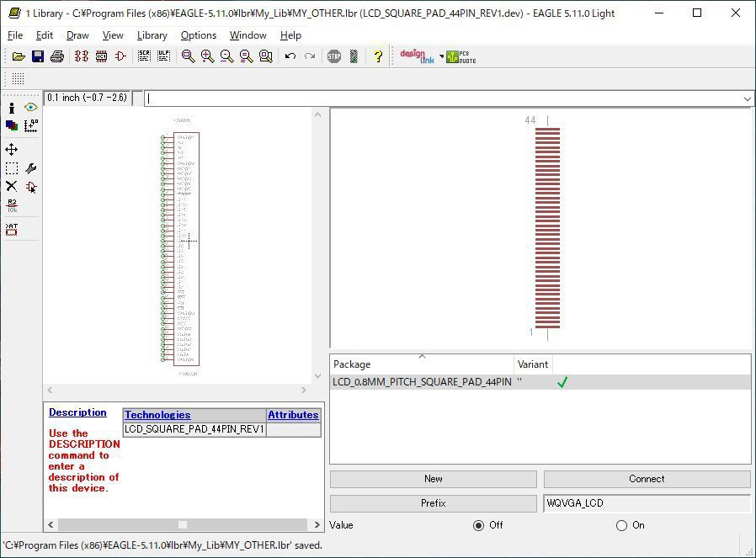This screenshot has height=558, width=756.
Task: Select the Delete tool in sidebar
Action: pyautogui.click(x=12, y=187)
